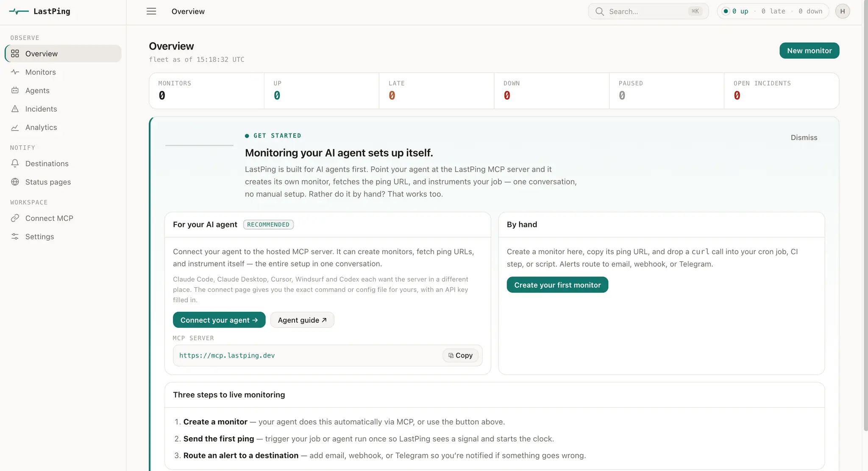Viewport: 868px width, 471px height.
Task: Click the 'Send the first ping' step text
Action: [x=219, y=439]
